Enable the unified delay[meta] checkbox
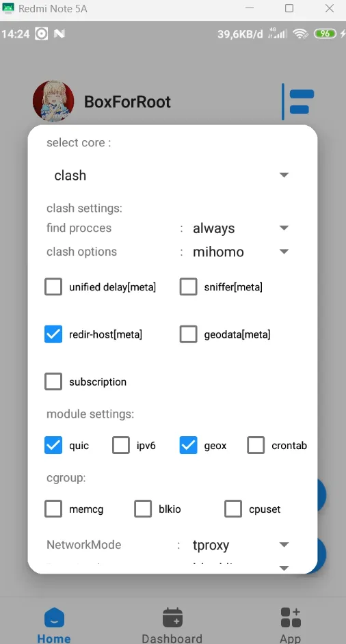 click(53, 286)
